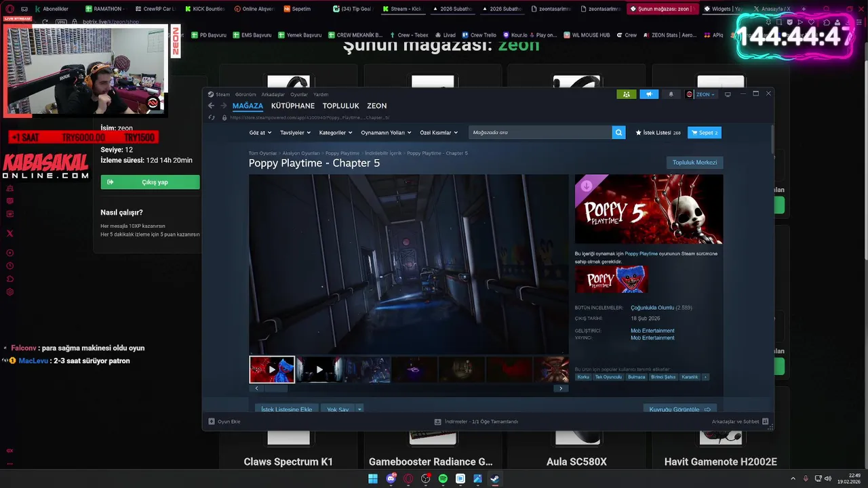Click the Topluluk Merkezi button
Image resolution: width=868 pixels, height=488 pixels.
coord(694,163)
